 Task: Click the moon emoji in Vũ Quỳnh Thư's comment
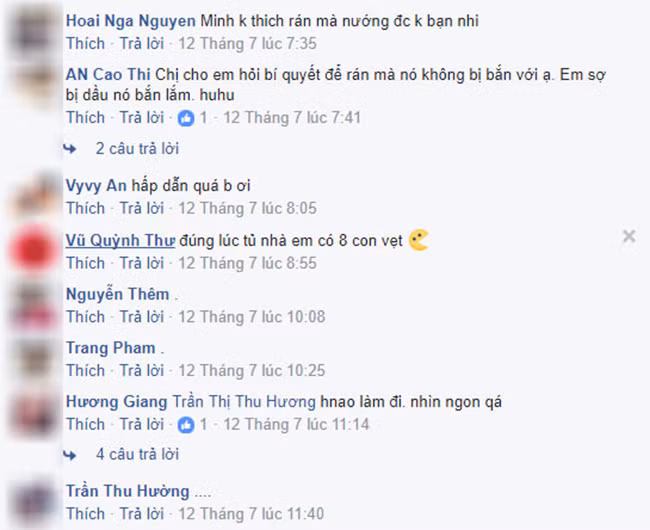[x=419, y=240]
